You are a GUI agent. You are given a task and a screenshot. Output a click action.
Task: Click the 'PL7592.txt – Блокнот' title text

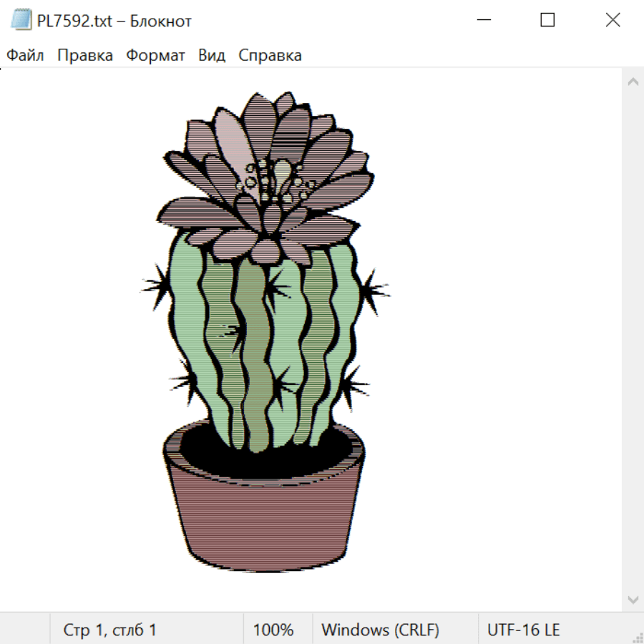click(114, 21)
